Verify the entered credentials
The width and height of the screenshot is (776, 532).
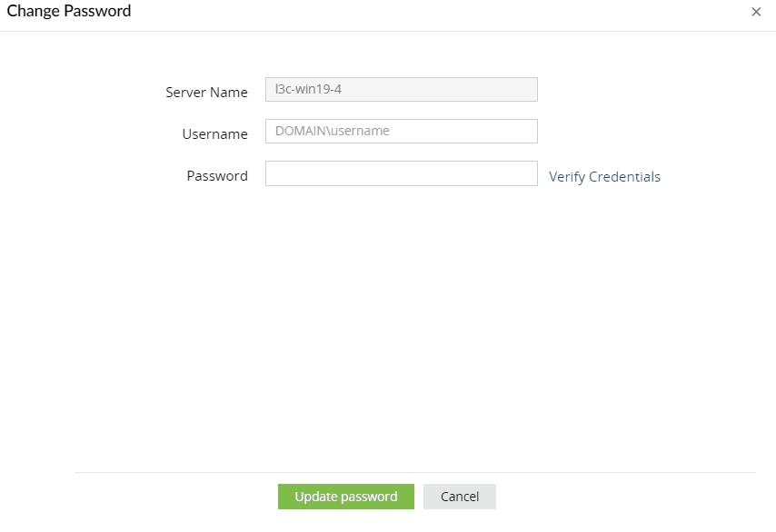coord(604,177)
